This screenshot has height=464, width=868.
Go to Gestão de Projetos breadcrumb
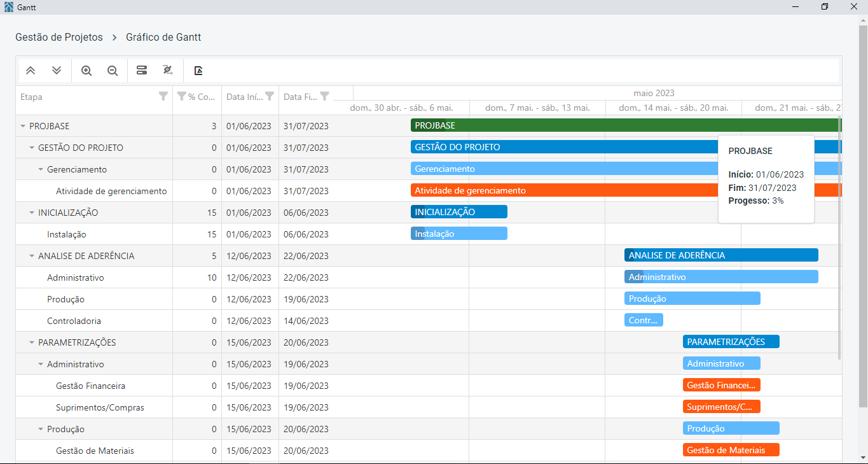click(x=59, y=37)
